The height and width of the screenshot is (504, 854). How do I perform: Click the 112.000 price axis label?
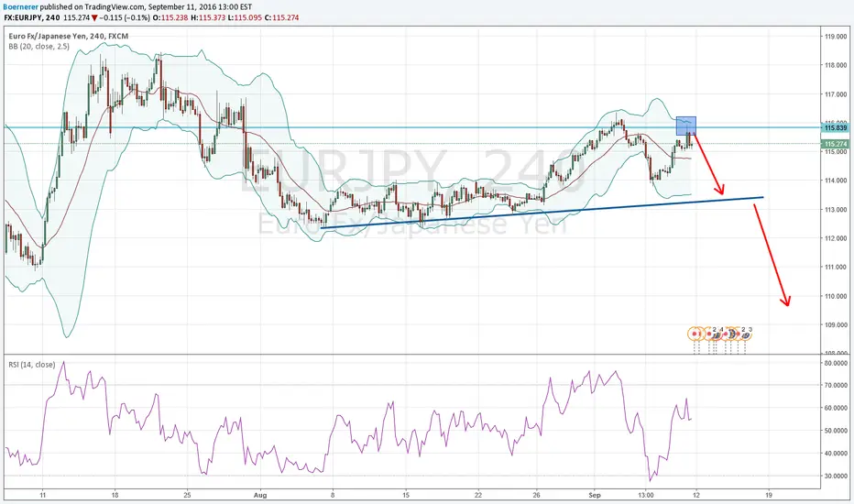836,238
